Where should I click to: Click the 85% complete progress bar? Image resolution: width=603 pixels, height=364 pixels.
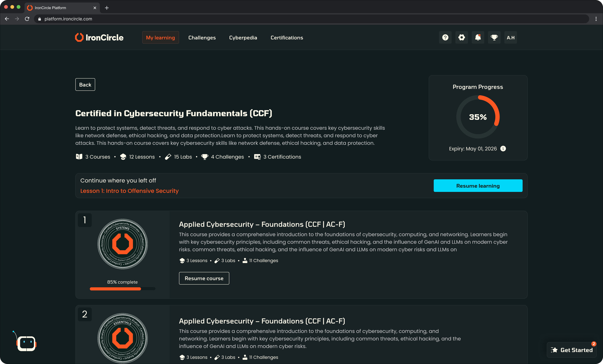click(122, 289)
